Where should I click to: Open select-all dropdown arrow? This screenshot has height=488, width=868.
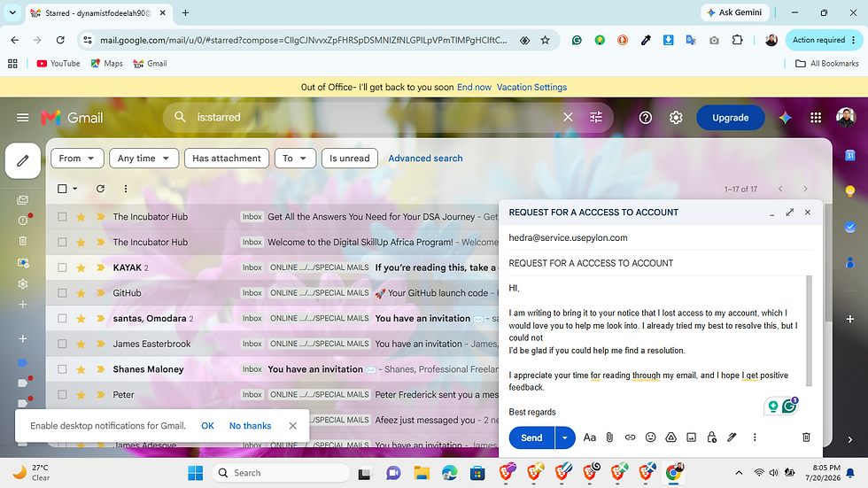click(74, 189)
